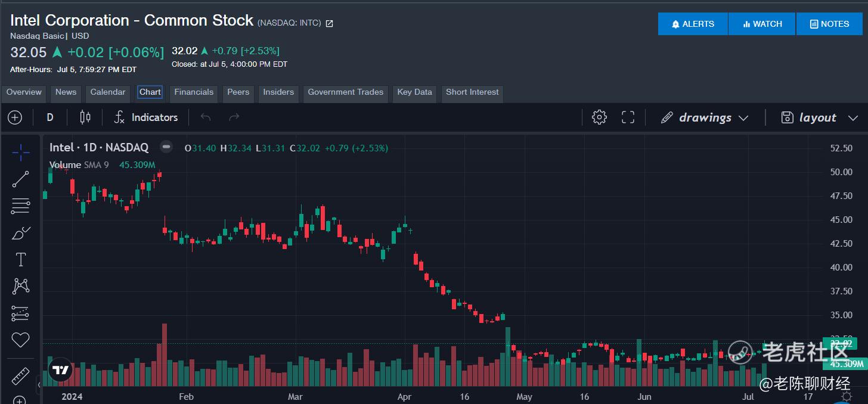Choose the Fibonacci retracement tool

20,206
